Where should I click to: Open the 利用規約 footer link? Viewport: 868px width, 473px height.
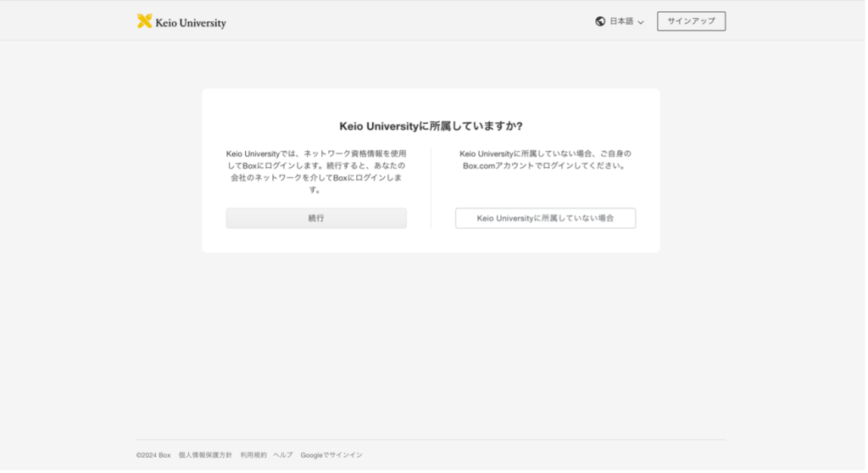coord(253,456)
